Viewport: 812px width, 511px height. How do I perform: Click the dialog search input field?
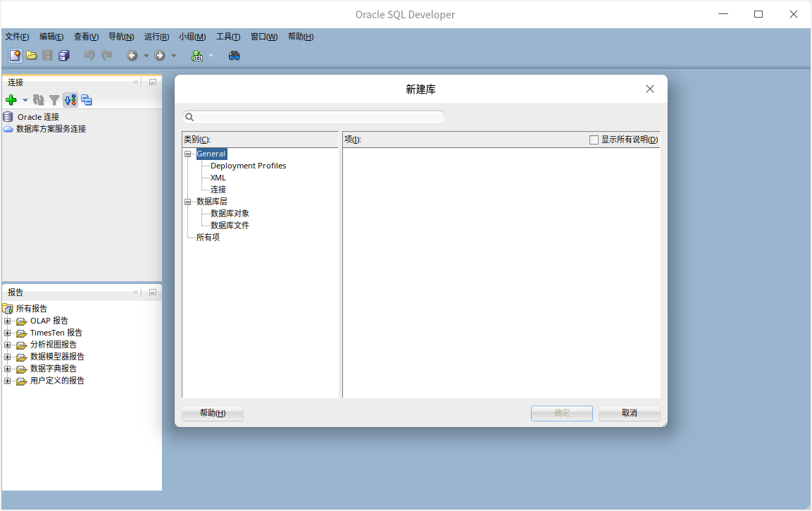[x=313, y=117]
